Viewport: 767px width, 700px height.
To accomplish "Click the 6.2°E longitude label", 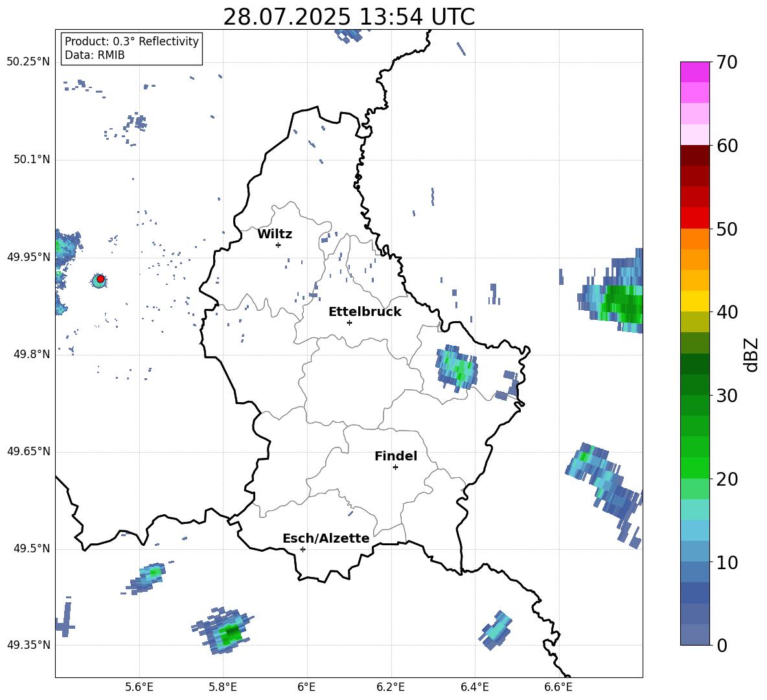I will coord(391,688).
